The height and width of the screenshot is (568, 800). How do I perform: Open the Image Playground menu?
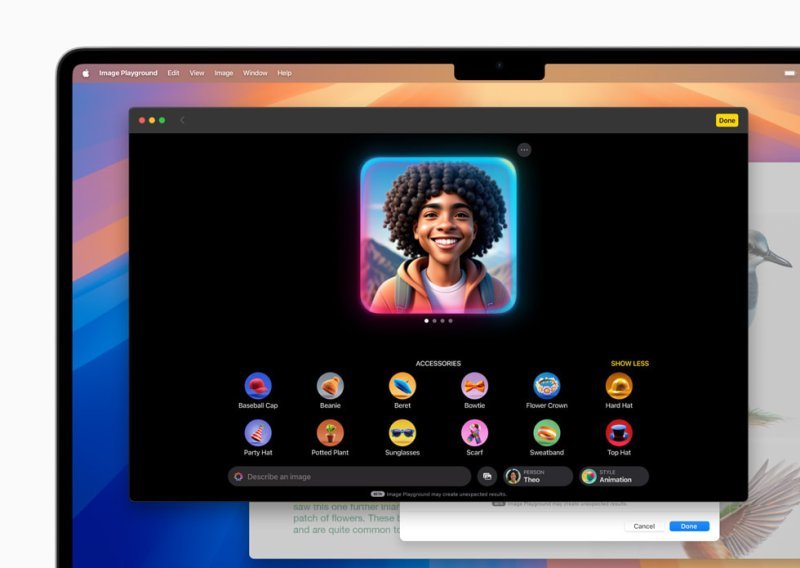(x=128, y=73)
